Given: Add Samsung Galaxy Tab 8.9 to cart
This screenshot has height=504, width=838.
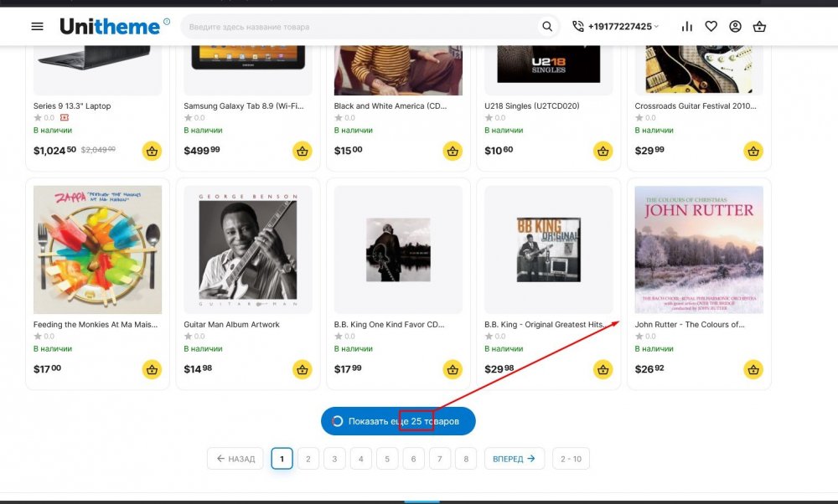Looking at the screenshot, I should click(x=302, y=152).
